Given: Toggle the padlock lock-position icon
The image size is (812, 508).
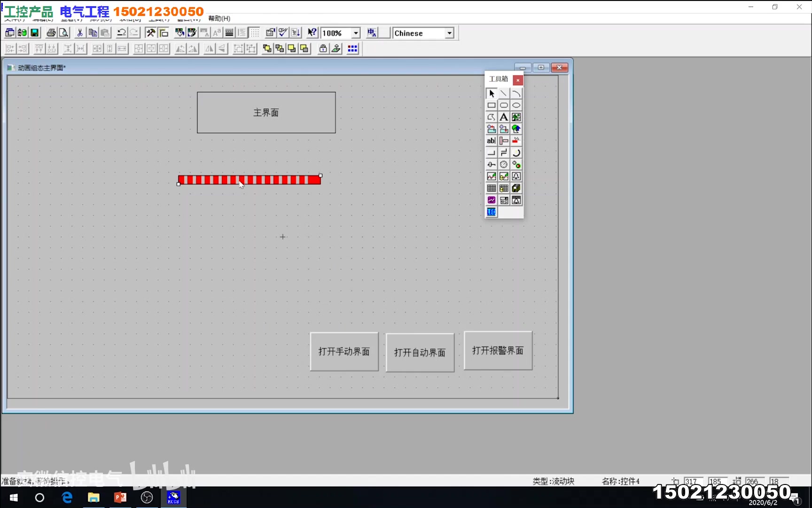Looking at the screenshot, I should click(x=322, y=48).
